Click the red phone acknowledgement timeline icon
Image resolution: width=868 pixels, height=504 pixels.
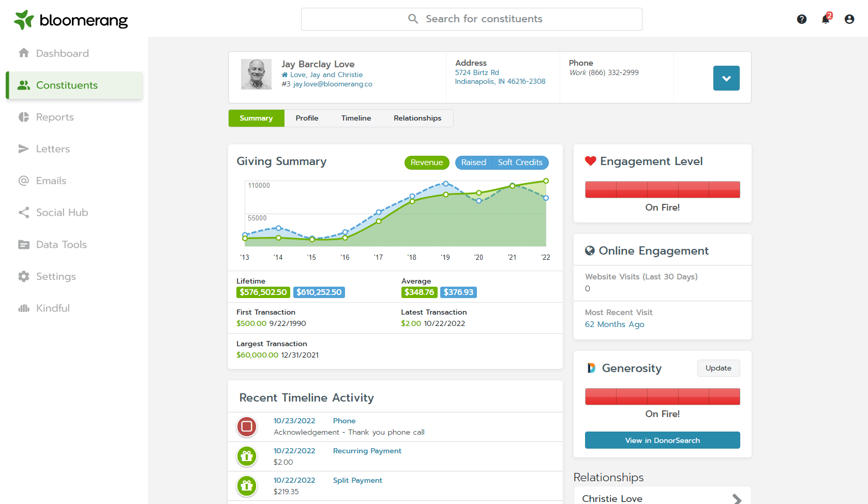[247, 426]
